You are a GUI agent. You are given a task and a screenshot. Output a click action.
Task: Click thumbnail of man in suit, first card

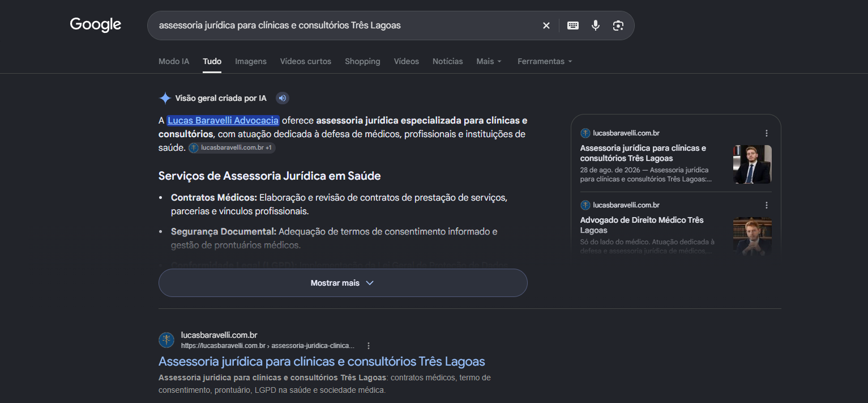tap(752, 164)
